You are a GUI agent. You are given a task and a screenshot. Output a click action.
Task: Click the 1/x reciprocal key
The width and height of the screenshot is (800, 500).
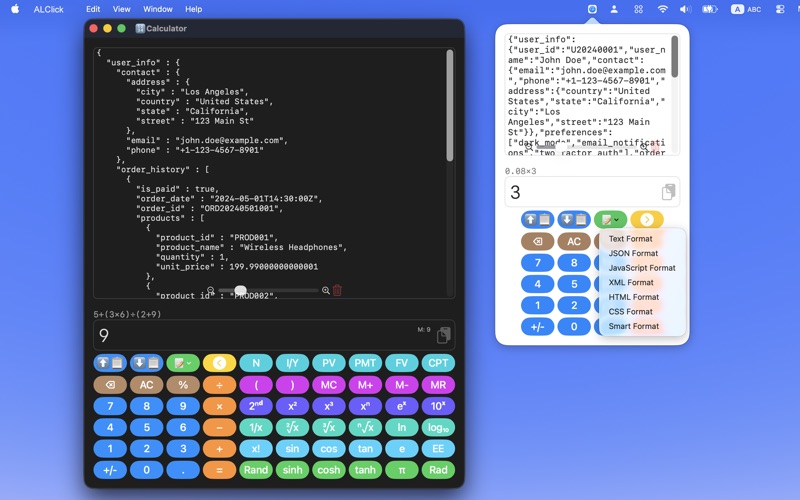[256, 428]
